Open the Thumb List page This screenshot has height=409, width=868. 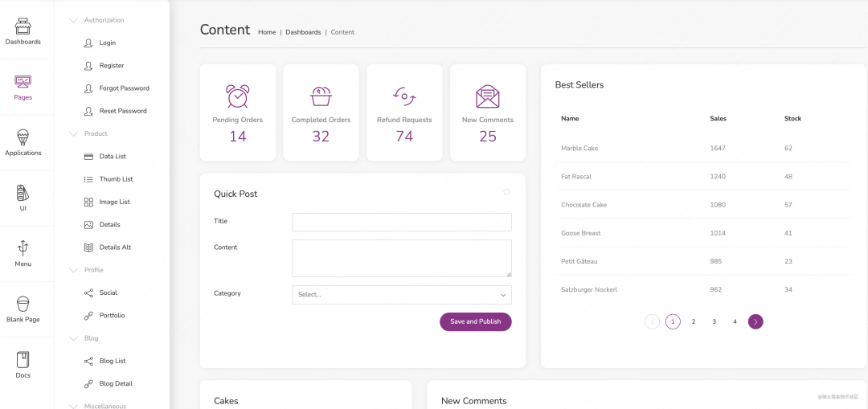pyautogui.click(x=117, y=179)
